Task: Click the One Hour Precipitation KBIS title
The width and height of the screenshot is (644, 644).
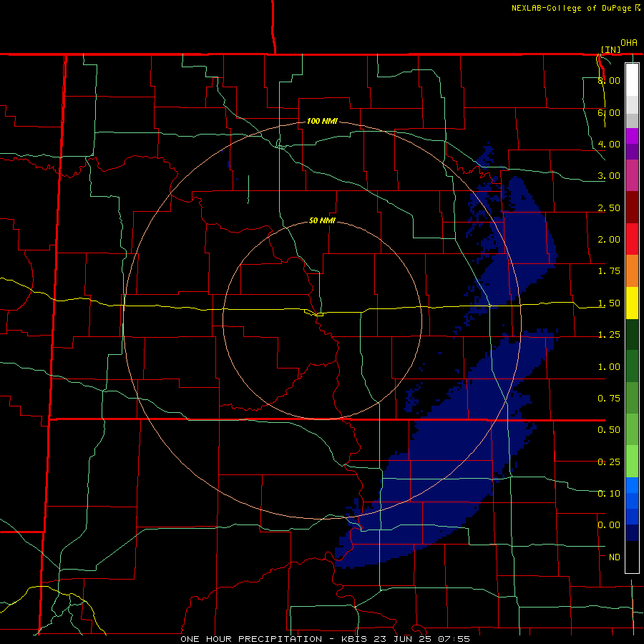Action: pos(325,639)
